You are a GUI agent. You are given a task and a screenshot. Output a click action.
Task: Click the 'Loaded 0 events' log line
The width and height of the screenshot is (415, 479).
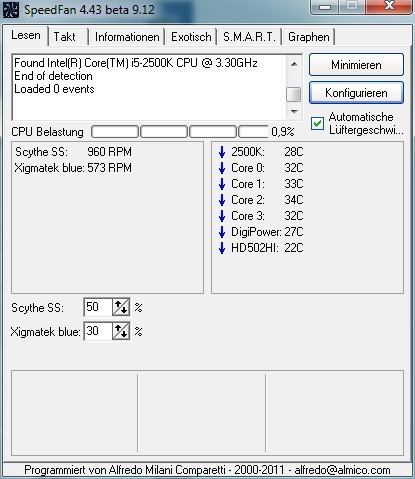(x=54, y=89)
